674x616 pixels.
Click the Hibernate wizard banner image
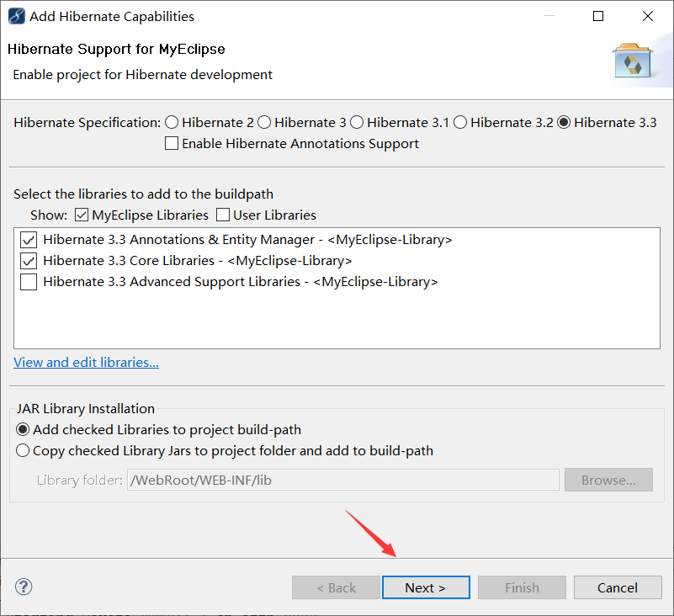pyautogui.click(x=633, y=61)
